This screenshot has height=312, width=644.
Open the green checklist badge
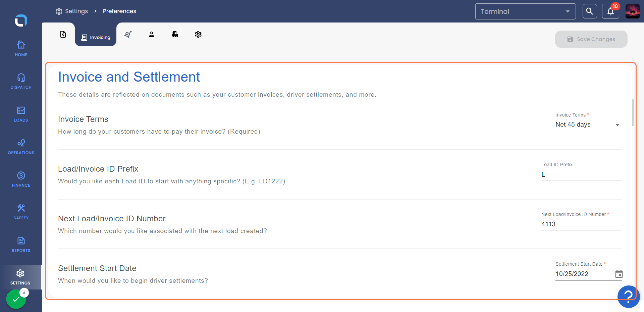16,299
